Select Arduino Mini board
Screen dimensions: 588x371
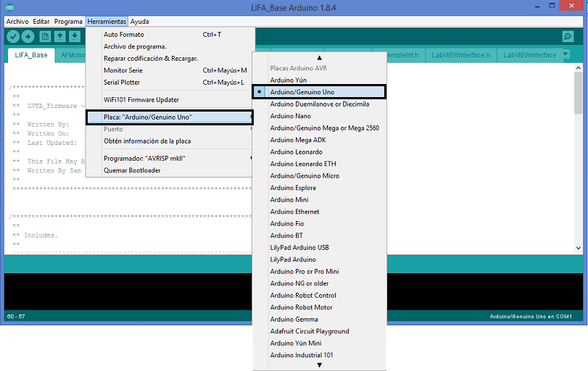pyautogui.click(x=320, y=200)
